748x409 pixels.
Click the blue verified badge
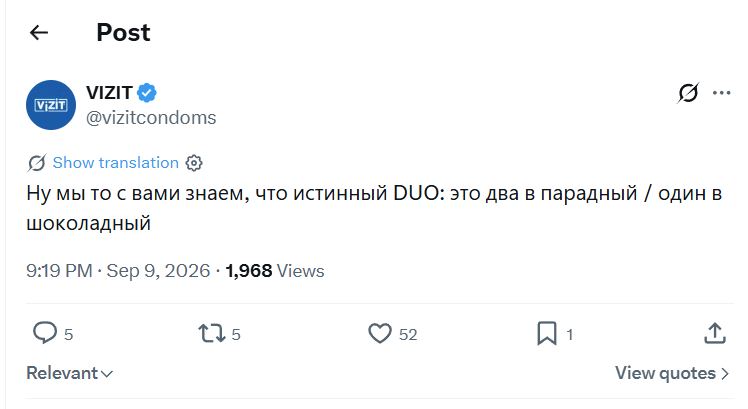point(147,93)
